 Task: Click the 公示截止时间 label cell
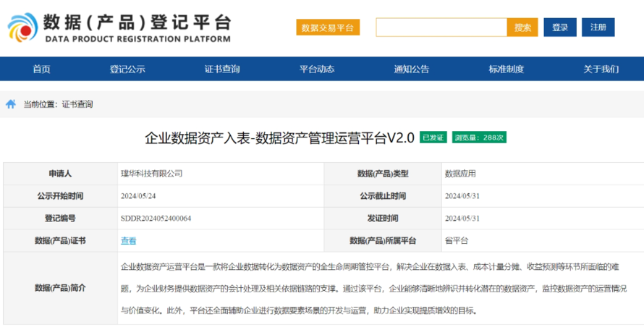tap(383, 196)
